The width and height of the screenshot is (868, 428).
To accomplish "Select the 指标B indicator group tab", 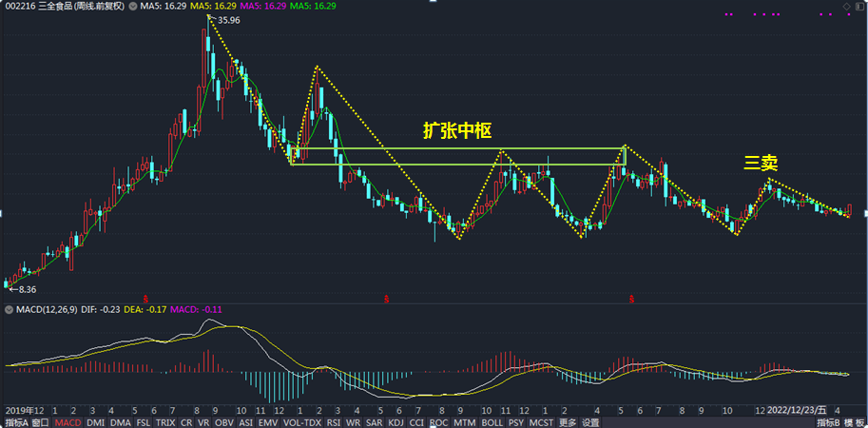I will 827,422.
